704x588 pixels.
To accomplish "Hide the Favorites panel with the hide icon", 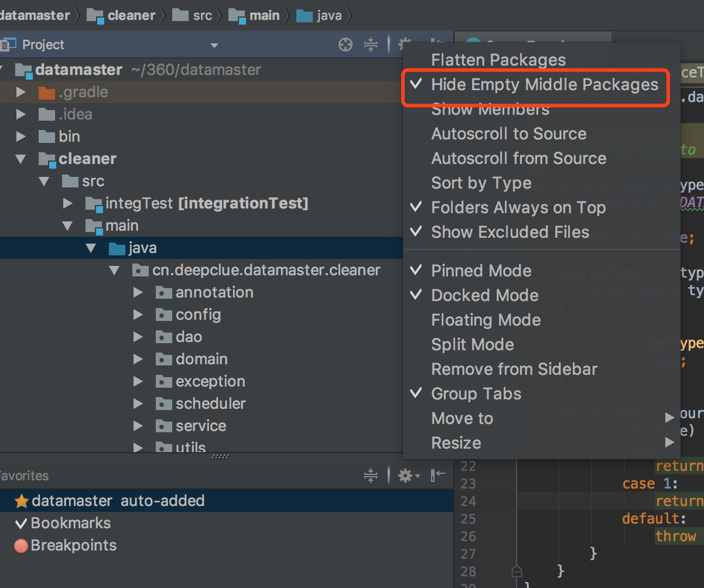I will tap(438, 476).
